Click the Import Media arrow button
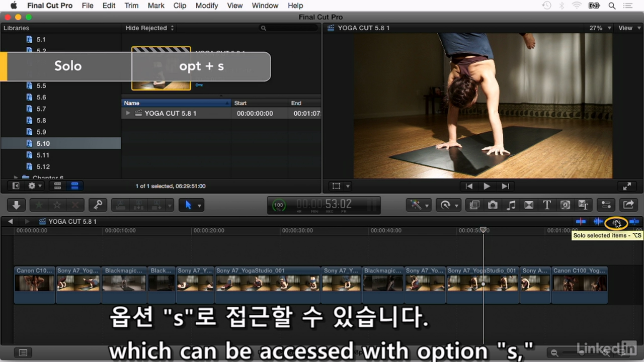 point(16,205)
